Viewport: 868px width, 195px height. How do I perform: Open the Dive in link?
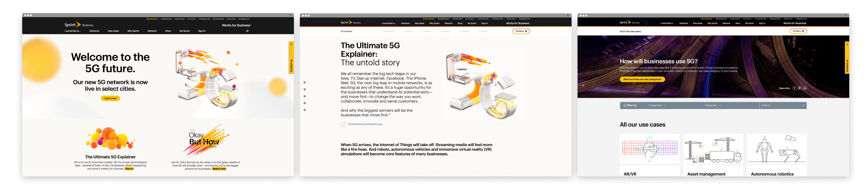129,169
